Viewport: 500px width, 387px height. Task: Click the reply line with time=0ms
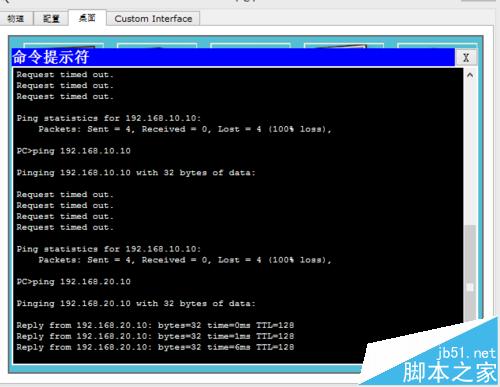pyautogui.click(x=155, y=325)
